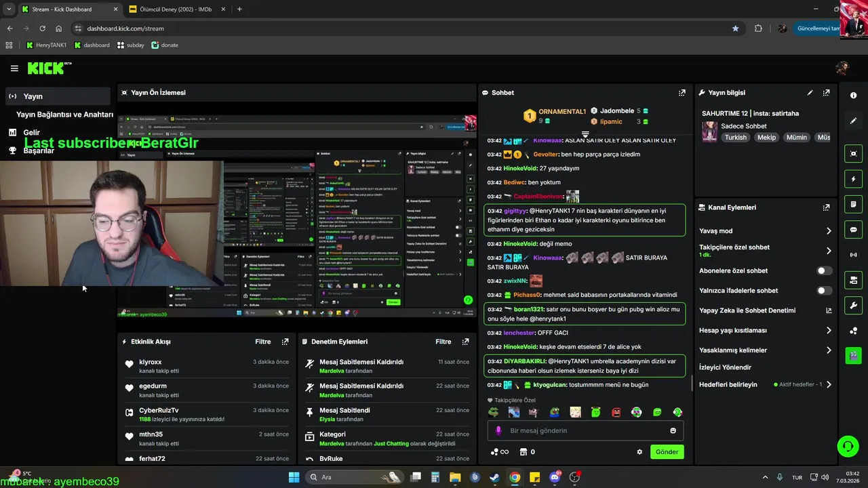
Task: Toggle the wrench icon in right sidebar
Action: tap(854, 305)
